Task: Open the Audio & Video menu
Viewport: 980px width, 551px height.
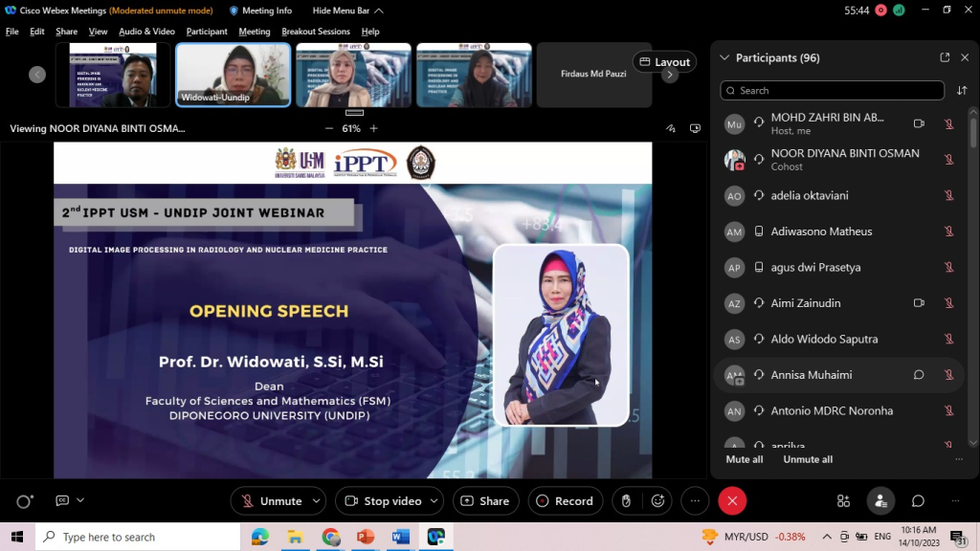Action: 146,32
